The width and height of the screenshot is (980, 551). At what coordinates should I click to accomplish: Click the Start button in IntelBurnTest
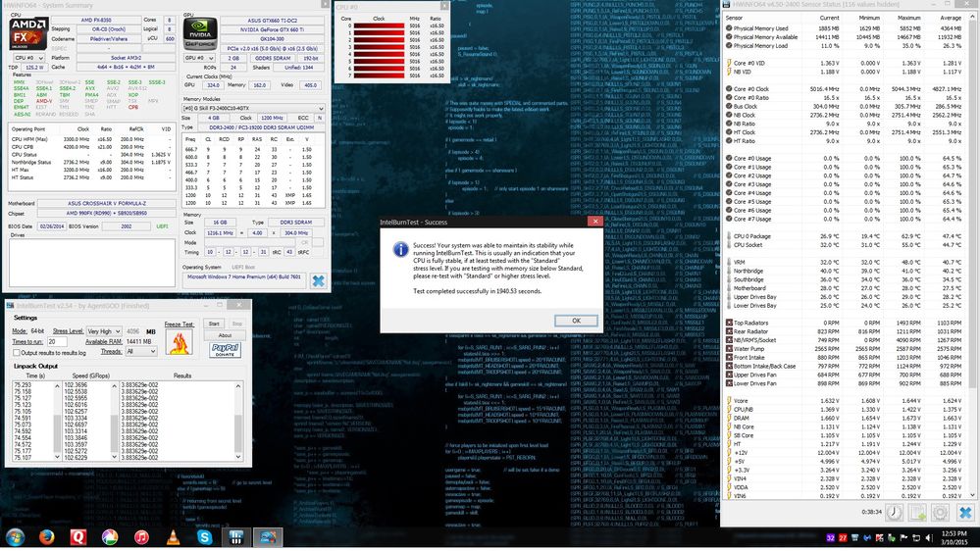coord(214,325)
